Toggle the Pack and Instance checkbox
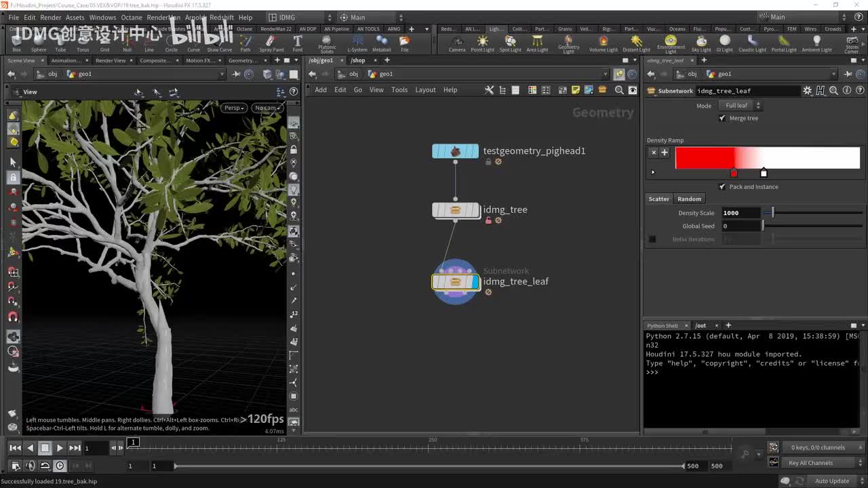Image resolution: width=868 pixels, height=488 pixels. click(x=722, y=186)
